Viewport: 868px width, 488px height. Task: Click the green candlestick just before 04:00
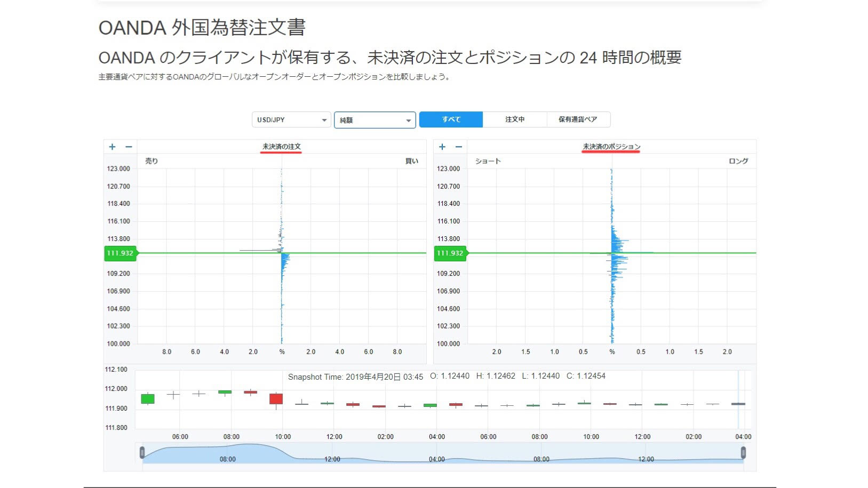point(430,405)
